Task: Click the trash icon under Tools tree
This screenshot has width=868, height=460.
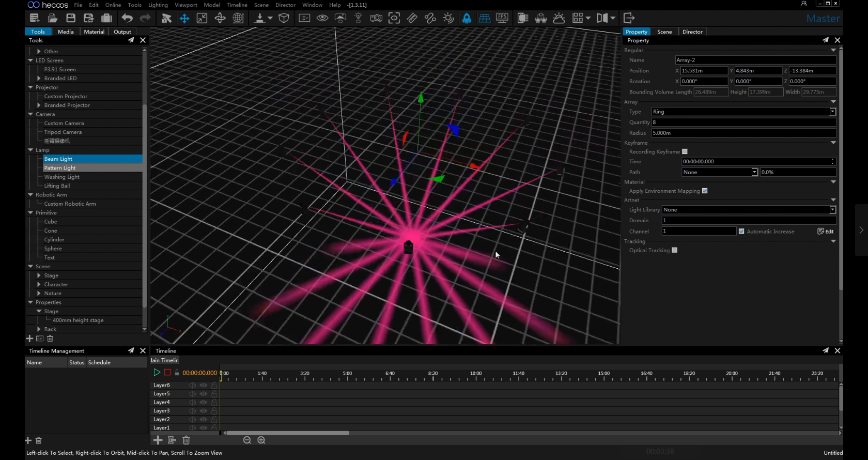Action: coord(50,339)
